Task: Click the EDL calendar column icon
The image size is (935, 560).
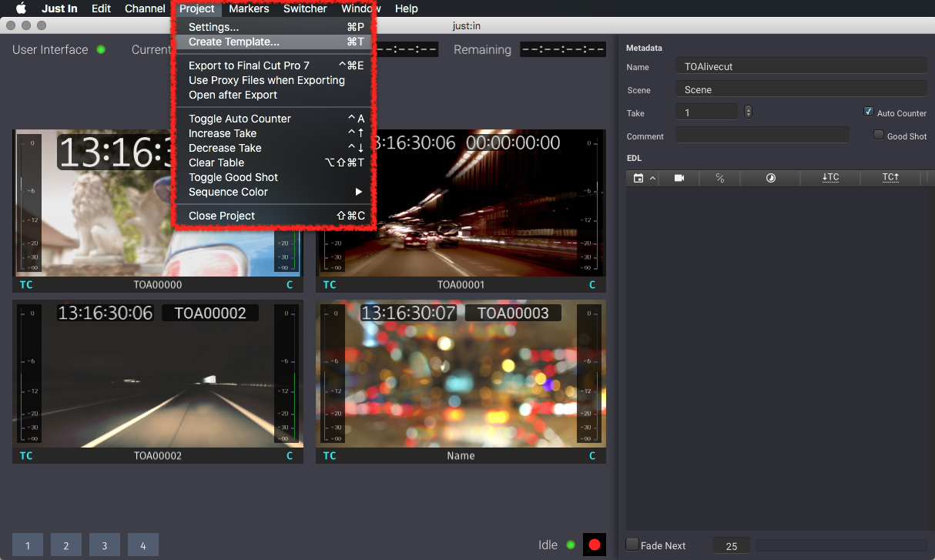Action: [638, 178]
